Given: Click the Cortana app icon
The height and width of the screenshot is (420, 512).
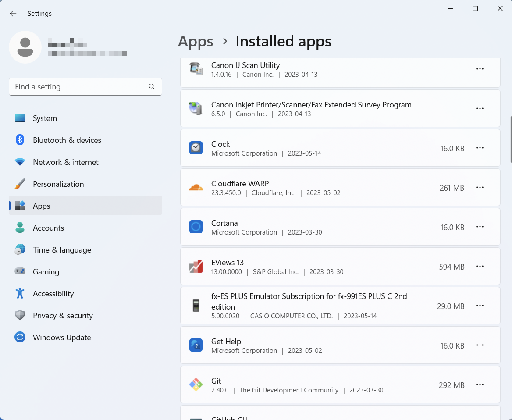Looking at the screenshot, I should click(x=196, y=227).
